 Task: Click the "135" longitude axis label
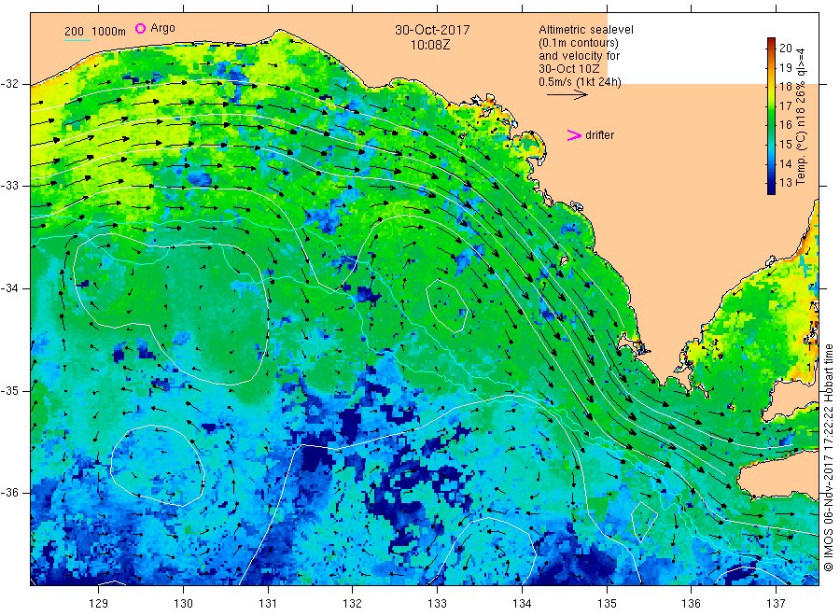pos(607,604)
